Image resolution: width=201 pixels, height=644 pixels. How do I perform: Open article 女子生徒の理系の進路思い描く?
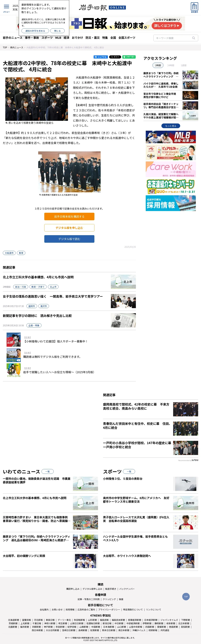point(53,297)
